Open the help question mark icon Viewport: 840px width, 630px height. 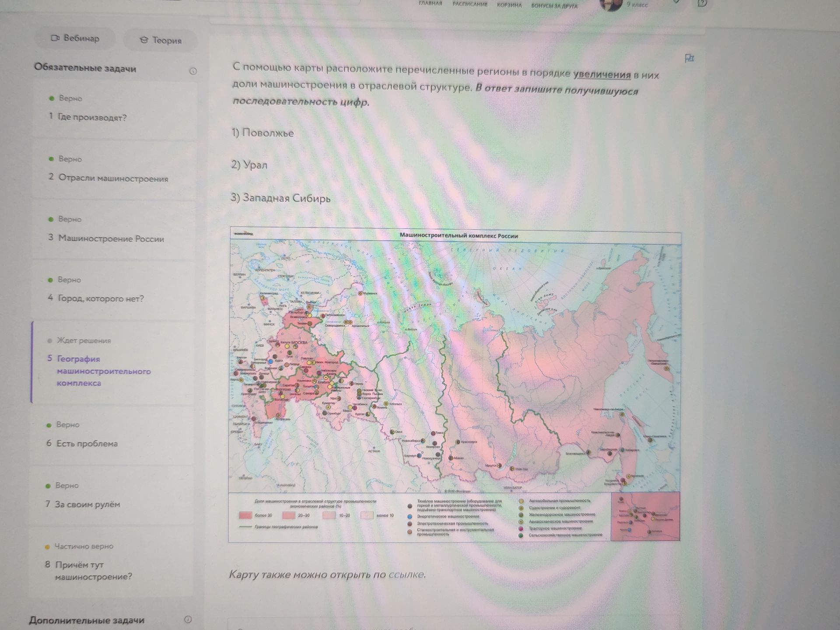click(702, 3)
